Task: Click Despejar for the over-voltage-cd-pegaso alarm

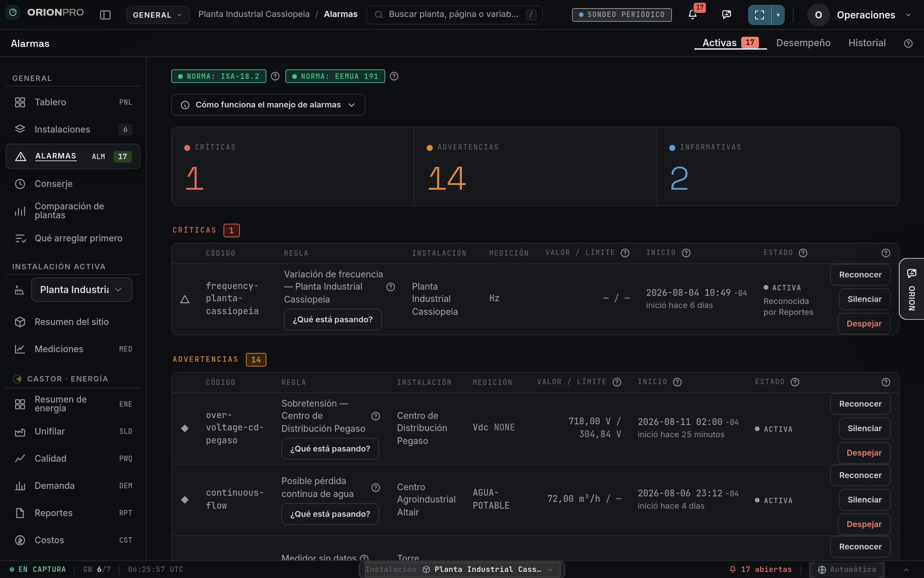Action: (x=864, y=453)
